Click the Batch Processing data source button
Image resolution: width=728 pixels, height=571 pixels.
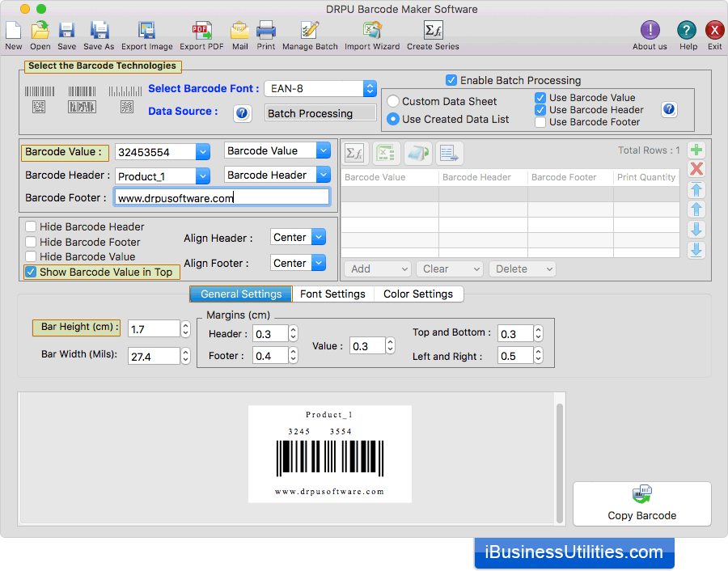(320, 113)
